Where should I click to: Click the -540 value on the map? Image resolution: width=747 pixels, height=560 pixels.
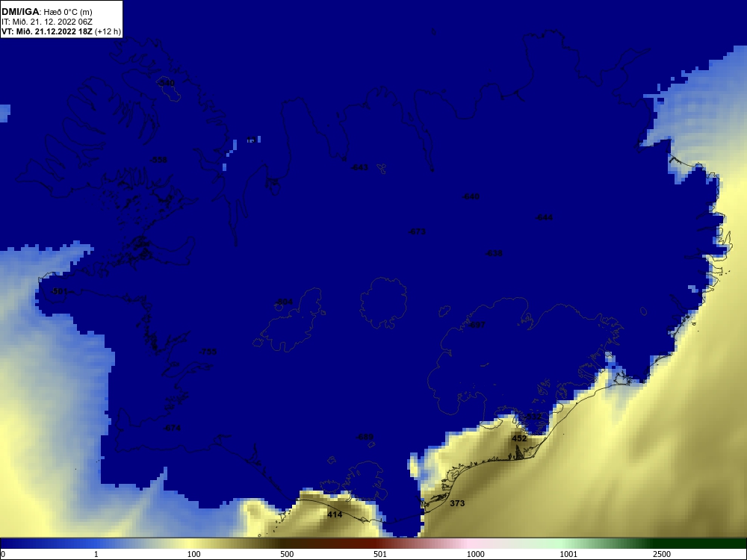point(166,84)
